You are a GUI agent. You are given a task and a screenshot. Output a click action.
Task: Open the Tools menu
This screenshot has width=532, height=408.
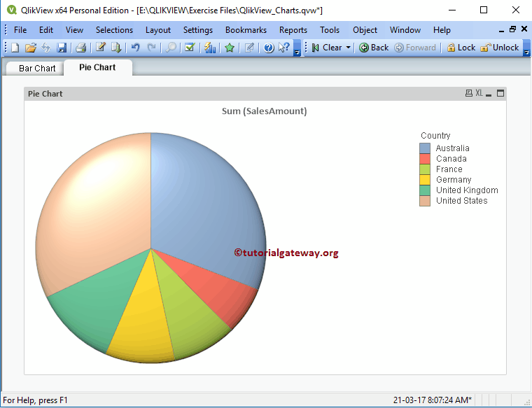pyautogui.click(x=330, y=30)
